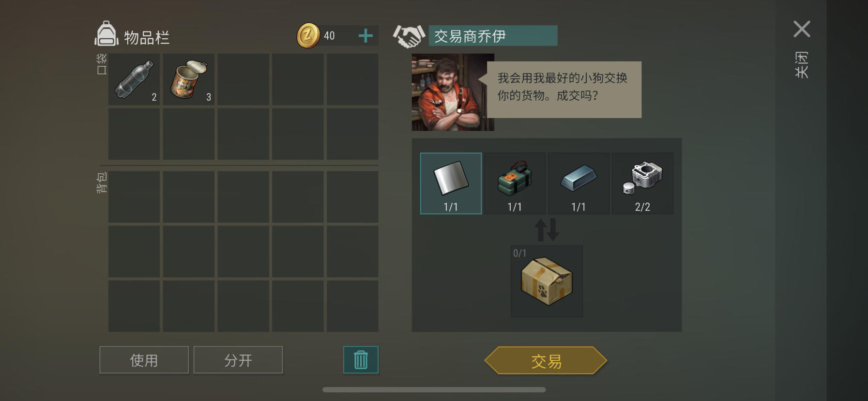Select the C4 explosive trade item
Screen dimensions: 868x401
[x=515, y=183]
